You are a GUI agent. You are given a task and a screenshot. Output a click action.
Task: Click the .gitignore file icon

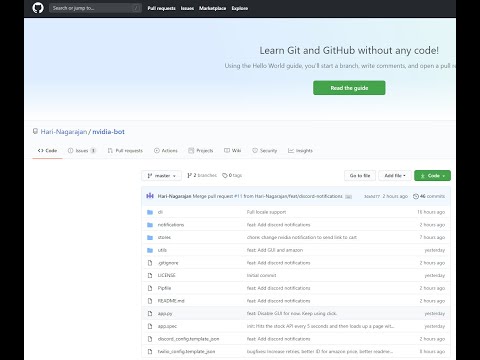click(150, 263)
